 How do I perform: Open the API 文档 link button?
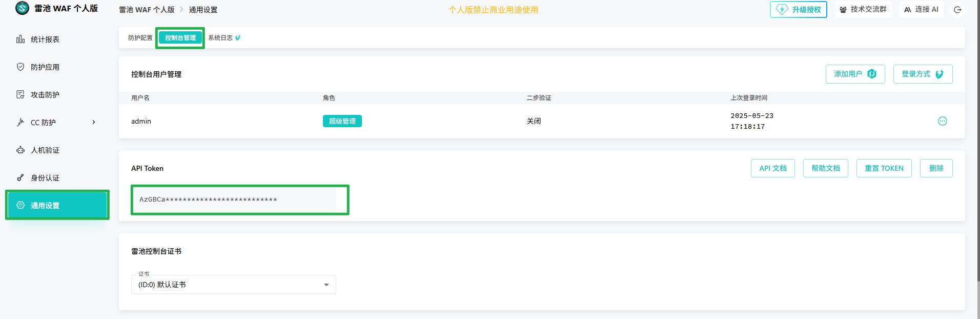pyautogui.click(x=772, y=168)
